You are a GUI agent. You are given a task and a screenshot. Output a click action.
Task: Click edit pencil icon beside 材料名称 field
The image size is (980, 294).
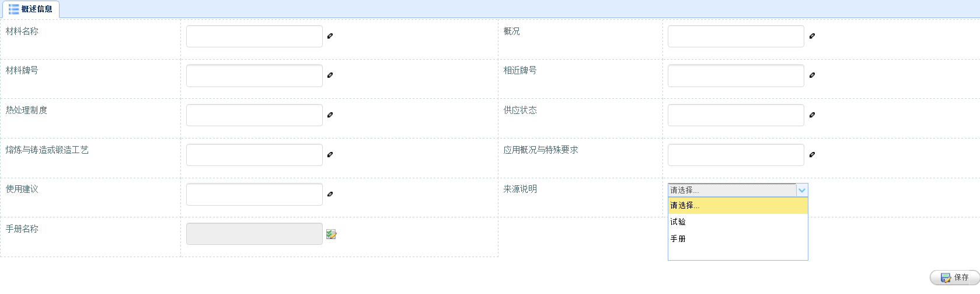[330, 36]
